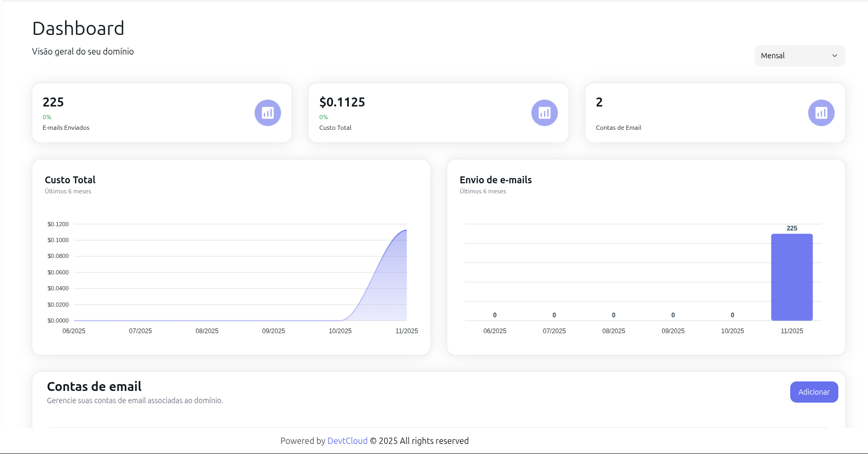Click the Contas de email section heading
Image resolution: width=868 pixels, height=454 pixels.
(94, 387)
